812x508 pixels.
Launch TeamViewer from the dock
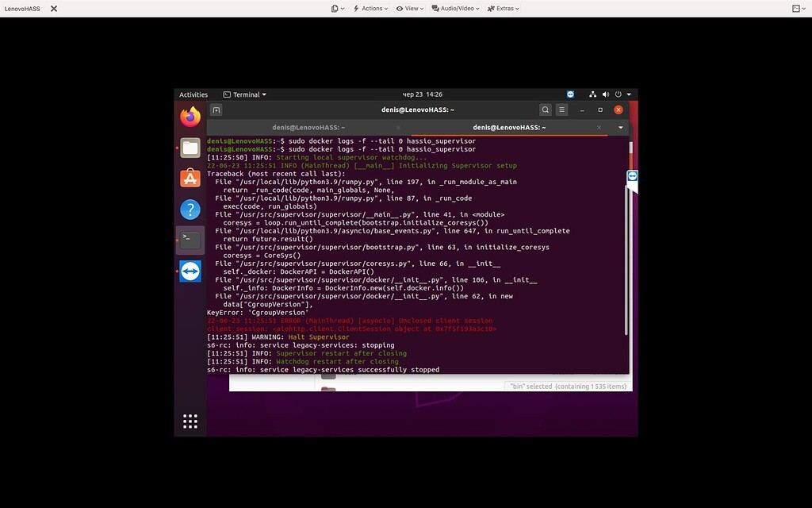tap(190, 271)
